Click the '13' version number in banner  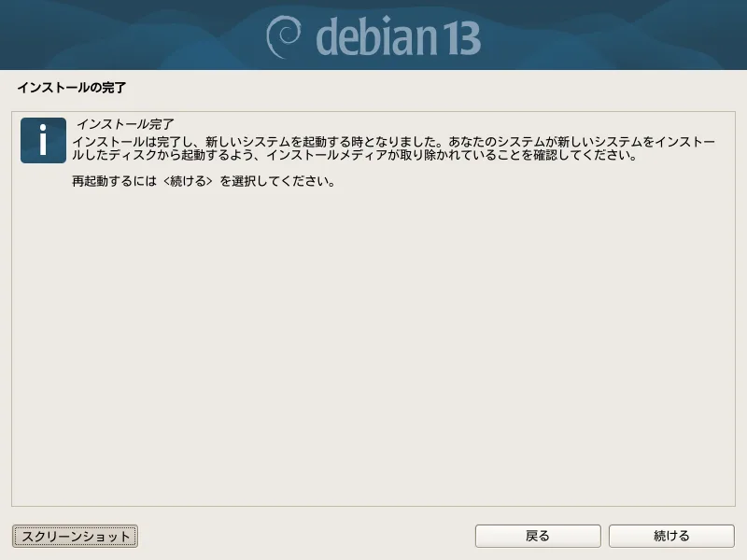[x=461, y=38]
